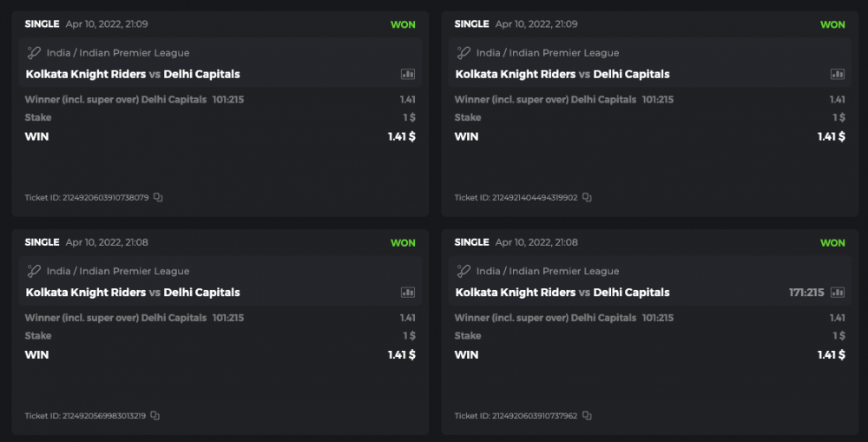The image size is (868, 442).
Task: Open statistics chart icon in ticket 8079 card
Action: tap(408, 75)
